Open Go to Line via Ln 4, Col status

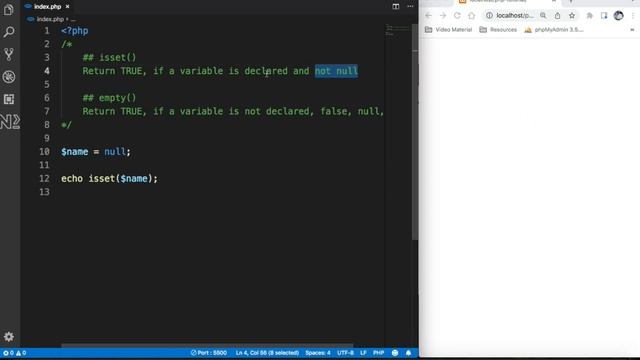(267, 353)
